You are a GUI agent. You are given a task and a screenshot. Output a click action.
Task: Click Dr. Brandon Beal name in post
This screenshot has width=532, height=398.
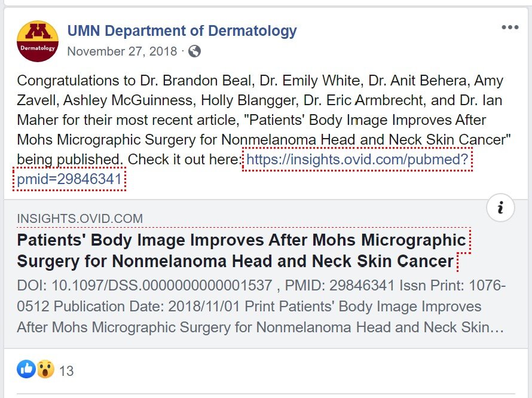pos(196,81)
